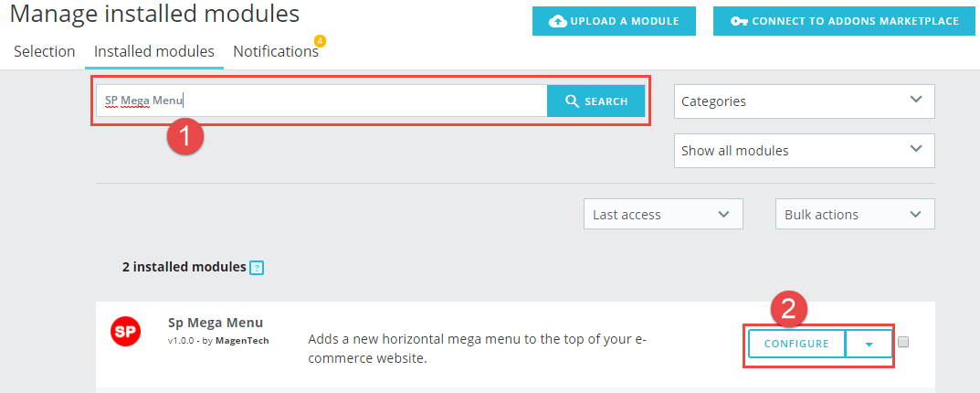This screenshot has width=980, height=393.
Task: Click the key icon for Addons Marketplace
Action: click(740, 21)
